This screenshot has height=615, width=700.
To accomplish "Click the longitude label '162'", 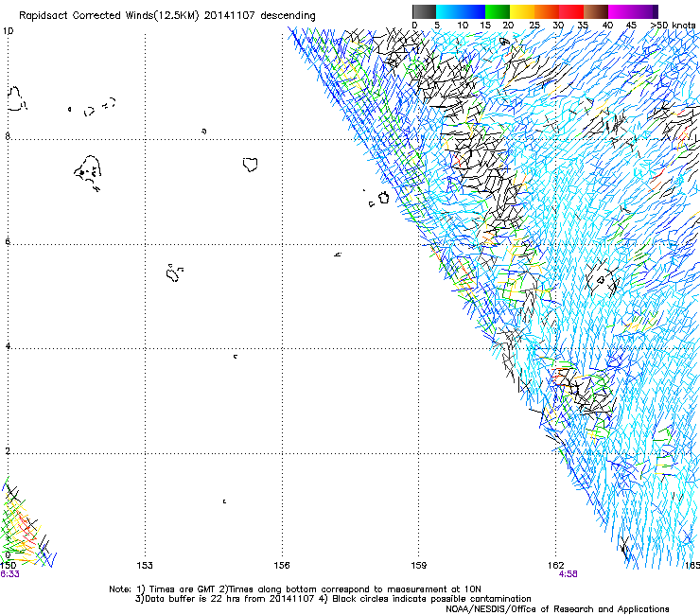I will (x=556, y=566).
